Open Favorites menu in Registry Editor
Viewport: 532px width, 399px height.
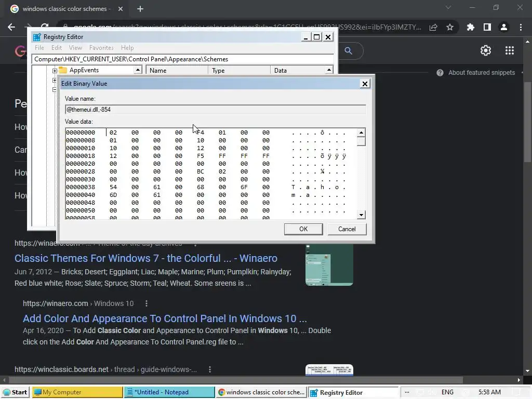tap(101, 48)
